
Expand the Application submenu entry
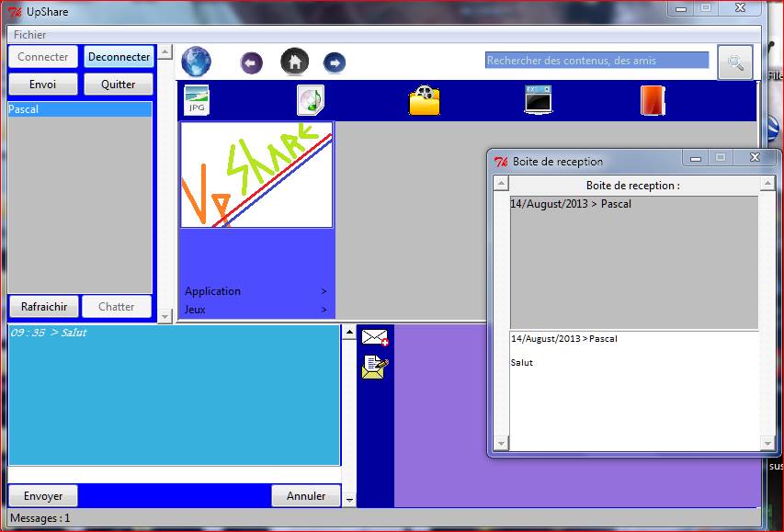coord(256,291)
